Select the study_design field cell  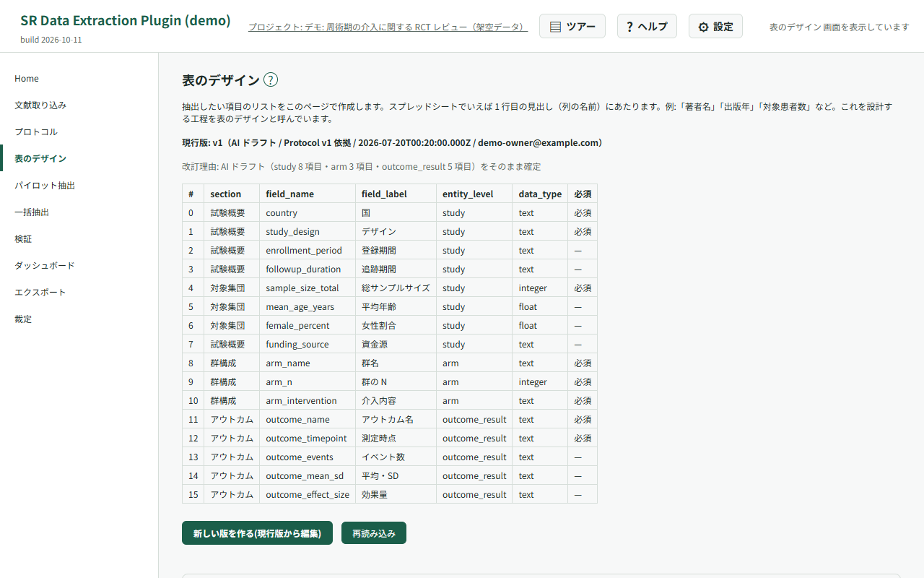click(308, 231)
